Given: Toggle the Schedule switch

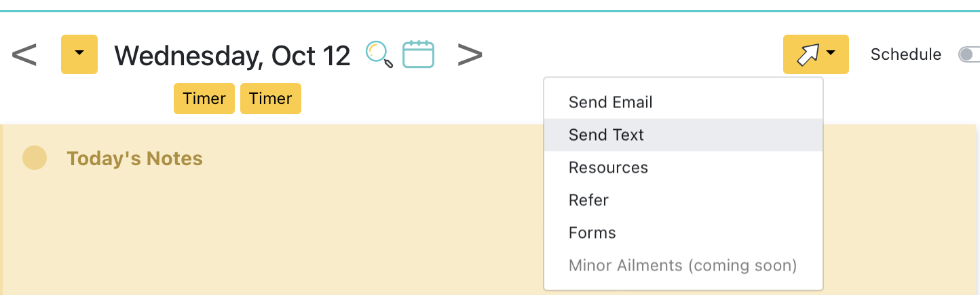Looking at the screenshot, I should coord(969,54).
